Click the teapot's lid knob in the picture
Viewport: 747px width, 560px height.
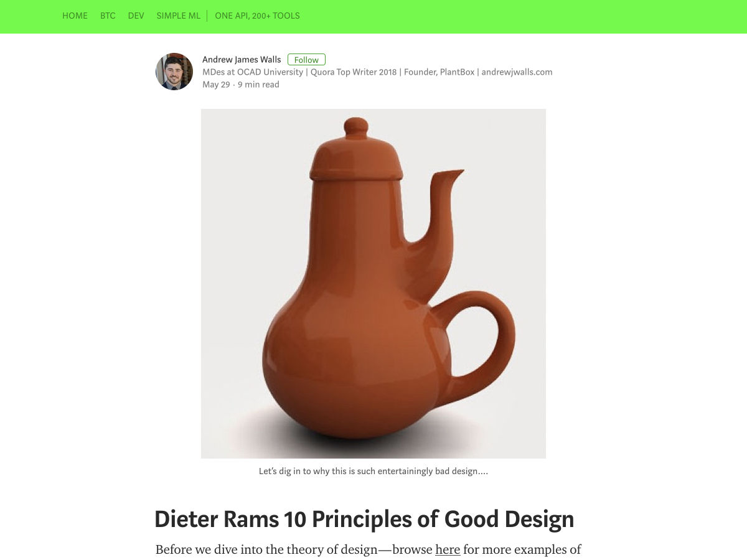click(x=355, y=127)
